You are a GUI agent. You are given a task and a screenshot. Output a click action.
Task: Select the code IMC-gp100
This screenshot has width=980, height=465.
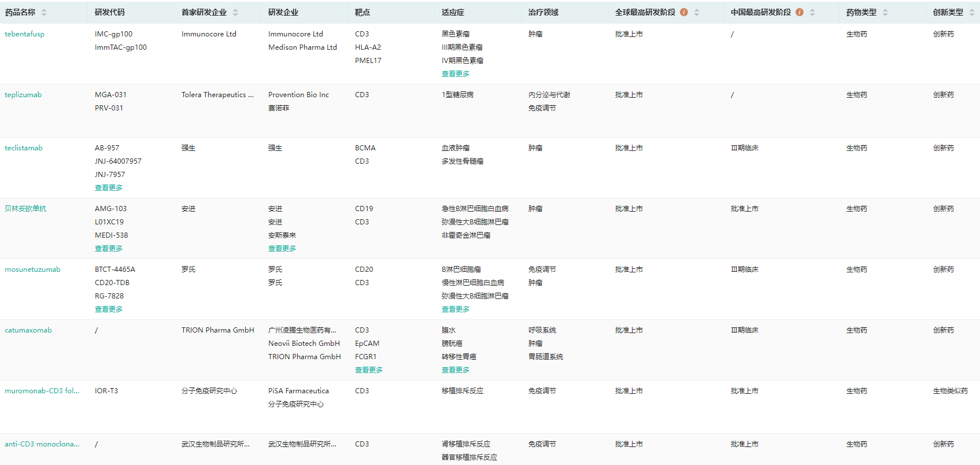tap(114, 34)
